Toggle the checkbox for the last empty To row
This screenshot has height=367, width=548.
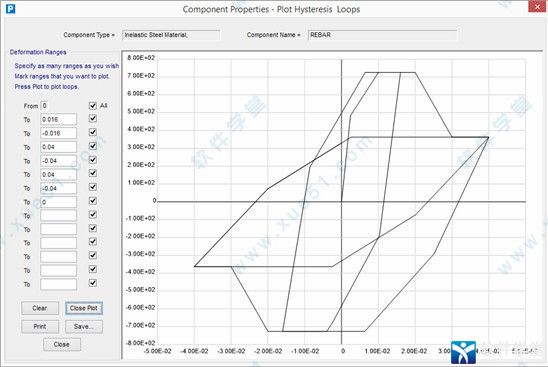(x=93, y=283)
